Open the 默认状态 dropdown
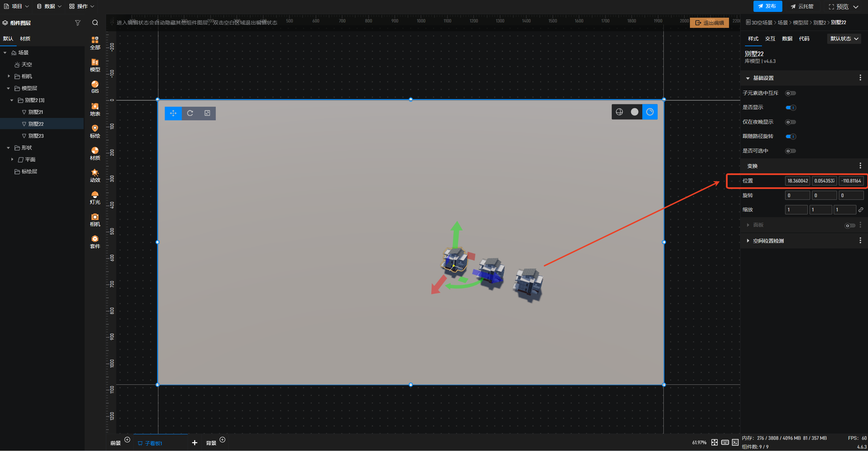Screen dimensions: 868x451 point(844,39)
